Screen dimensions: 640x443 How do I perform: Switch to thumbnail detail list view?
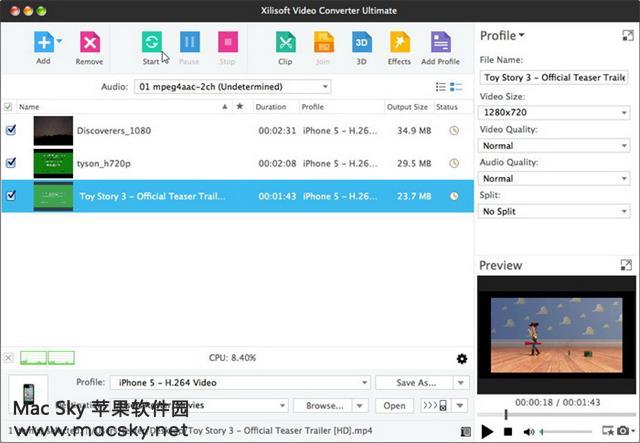point(456,87)
